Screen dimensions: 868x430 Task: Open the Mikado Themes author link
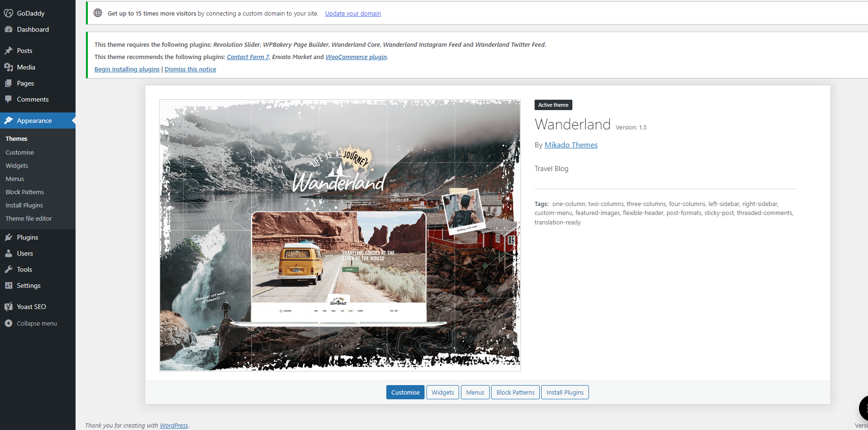click(571, 145)
